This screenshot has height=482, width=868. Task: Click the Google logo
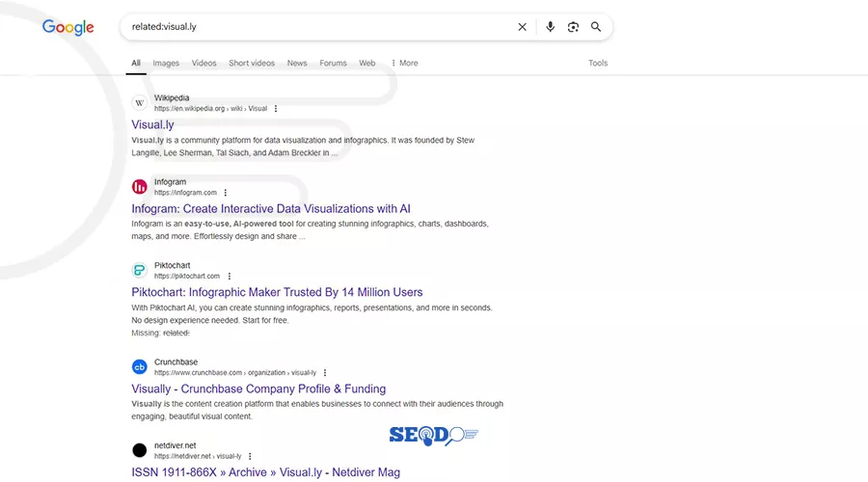click(68, 27)
